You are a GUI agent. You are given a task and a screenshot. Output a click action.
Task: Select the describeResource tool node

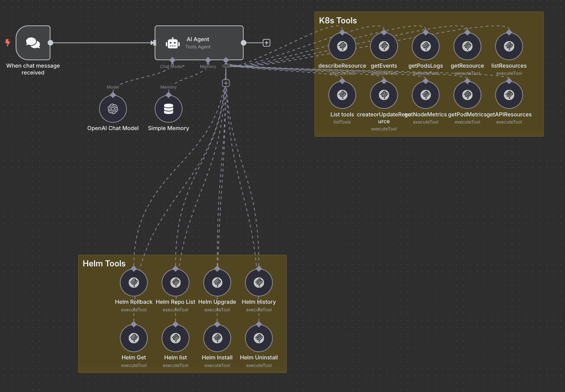(342, 46)
